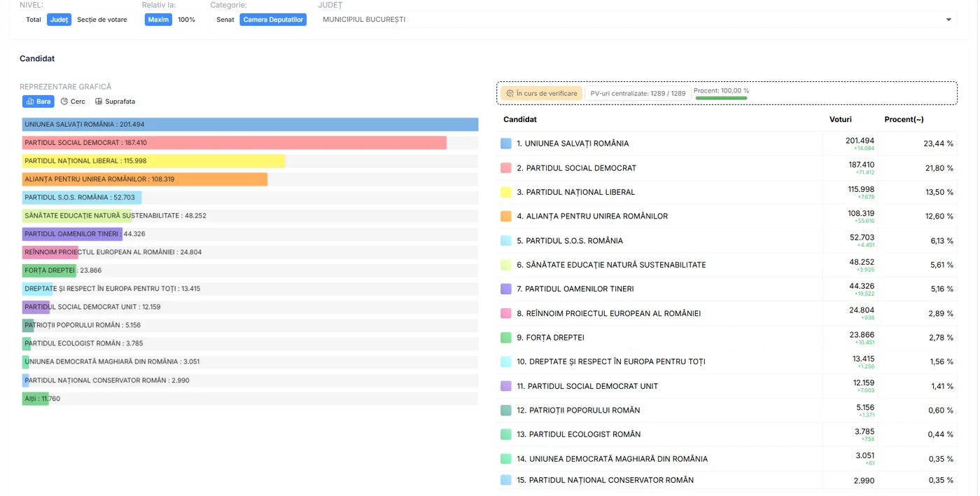Image resolution: width=980 pixels, height=496 pixels.
Task: Click the area icon beside Suprafata
Action: (x=99, y=102)
